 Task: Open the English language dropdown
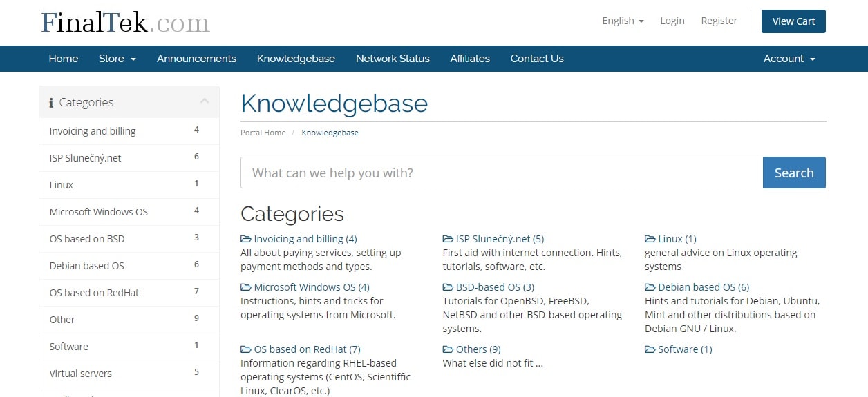coord(623,21)
